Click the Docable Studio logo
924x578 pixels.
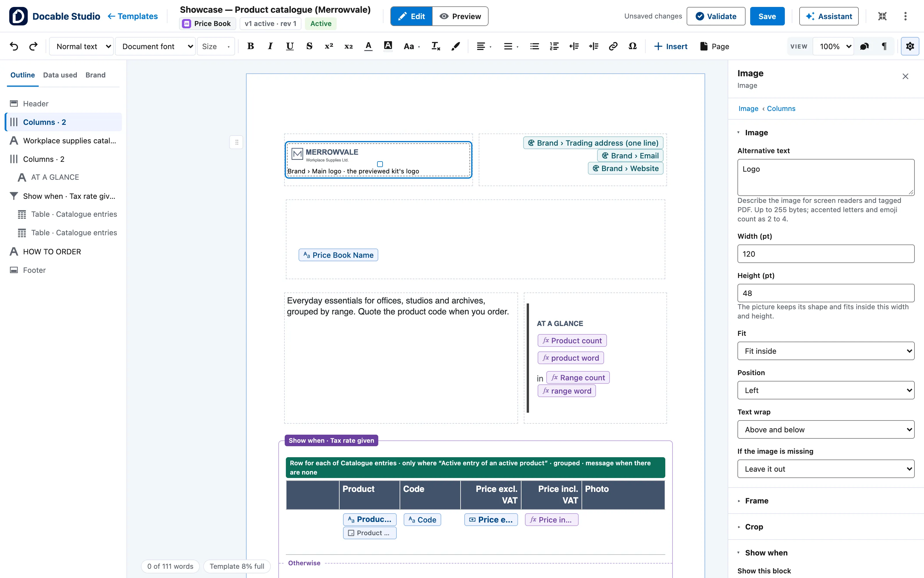pos(18,16)
